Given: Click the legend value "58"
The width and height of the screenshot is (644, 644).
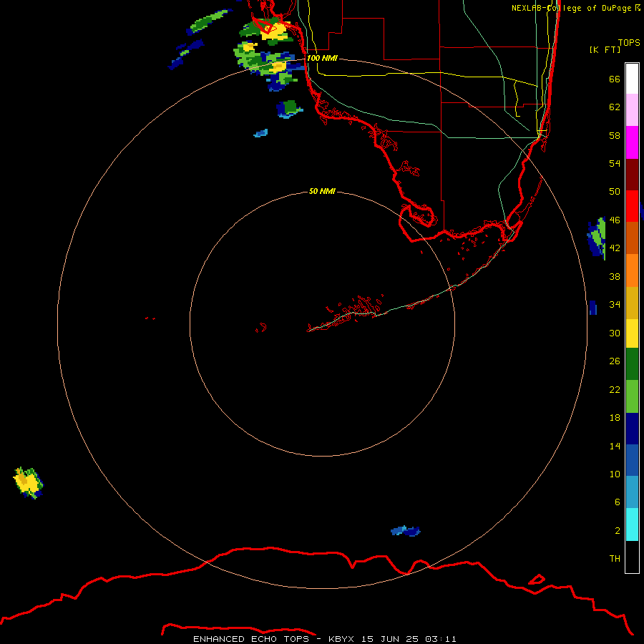Looking at the screenshot, I should 615,135.
